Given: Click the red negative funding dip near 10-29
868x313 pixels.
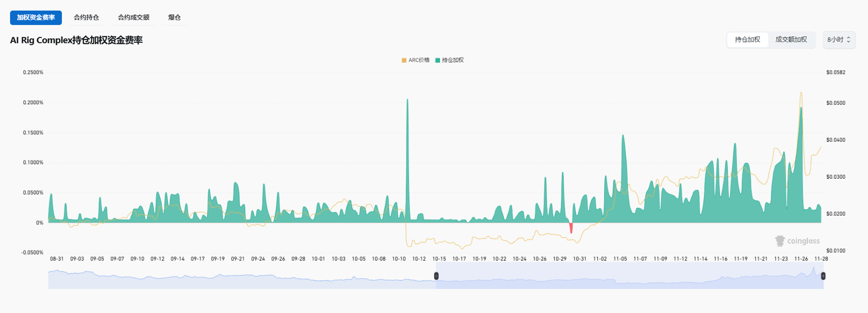Looking at the screenshot, I should click(x=571, y=228).
